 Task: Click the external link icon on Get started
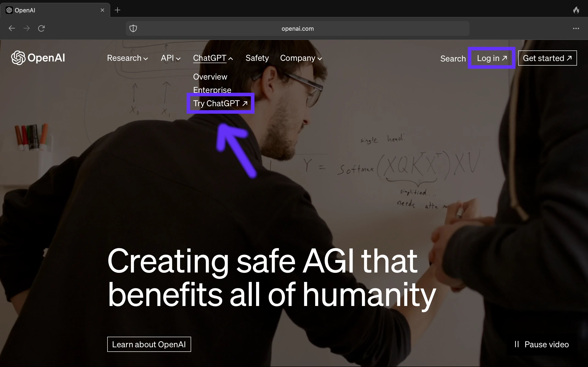click(571, 58)
